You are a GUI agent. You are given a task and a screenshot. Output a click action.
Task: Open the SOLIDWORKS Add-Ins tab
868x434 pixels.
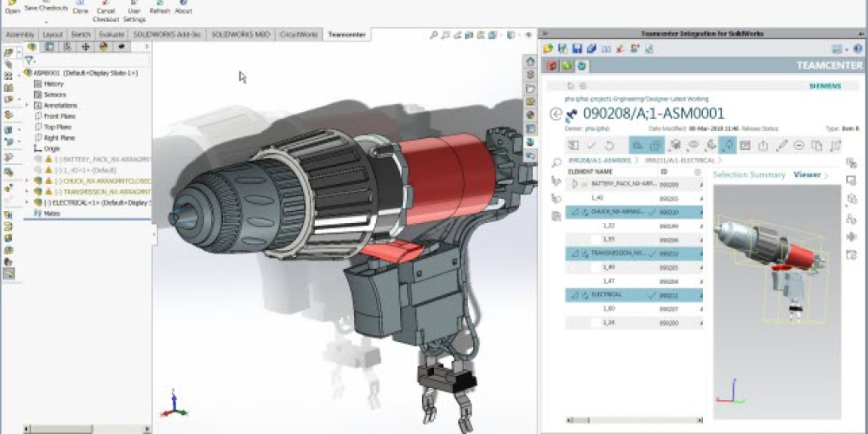pos(166,35)
